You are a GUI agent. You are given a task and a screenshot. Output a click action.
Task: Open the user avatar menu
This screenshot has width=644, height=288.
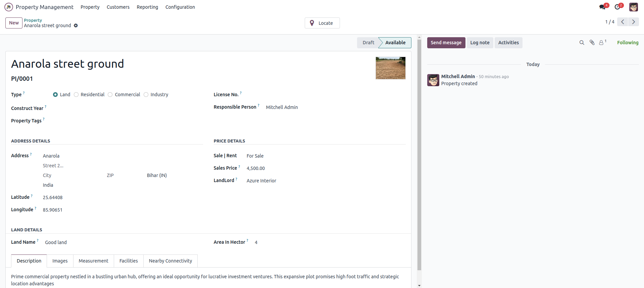[x=633, y=7]
